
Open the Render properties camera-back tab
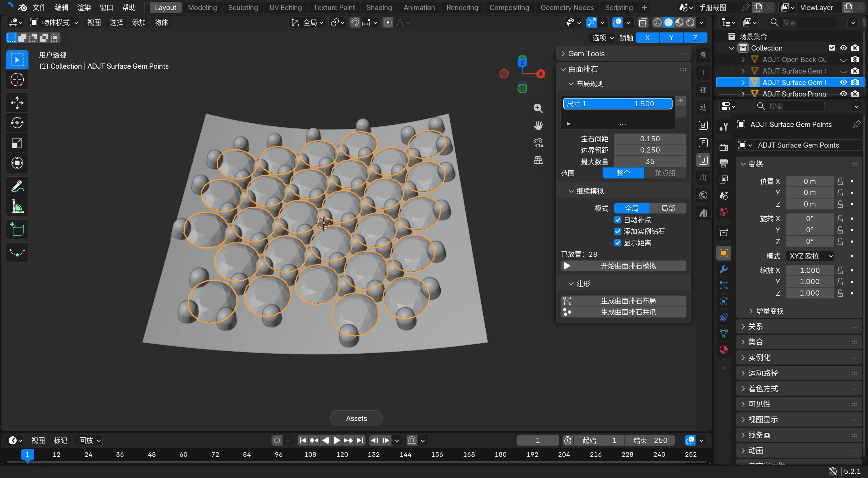click(x=723, y=147)
